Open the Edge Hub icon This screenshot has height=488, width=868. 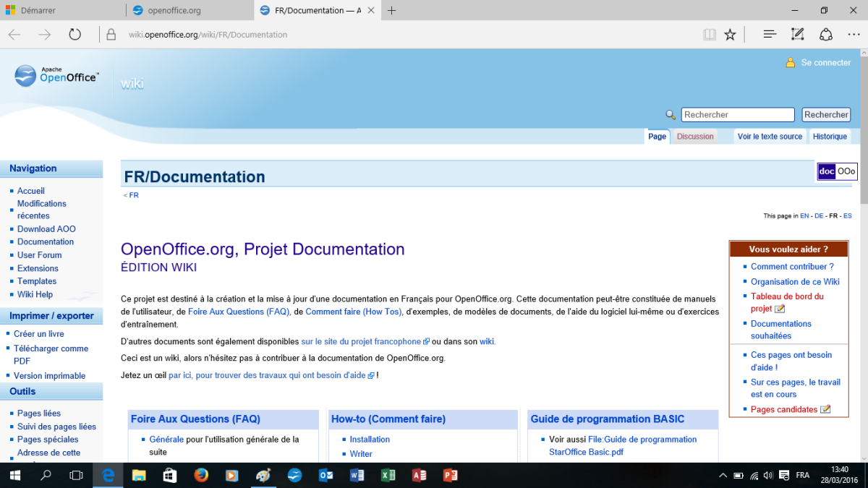(770, 34)
